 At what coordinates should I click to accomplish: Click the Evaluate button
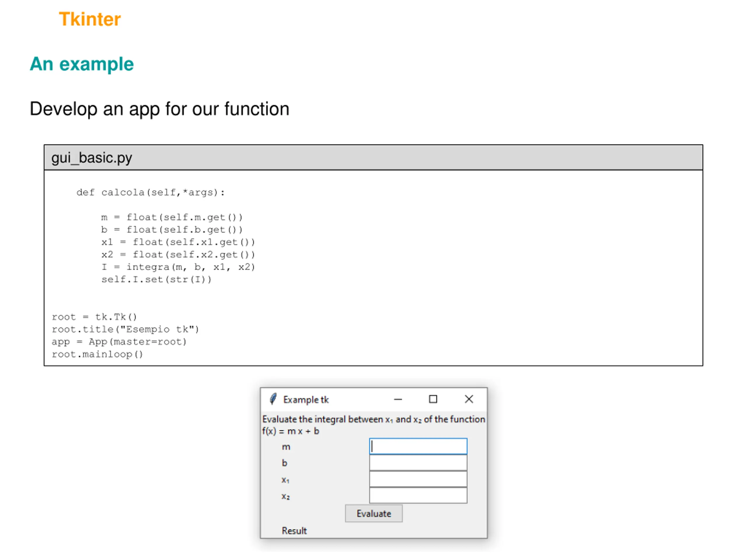[373, 513]
